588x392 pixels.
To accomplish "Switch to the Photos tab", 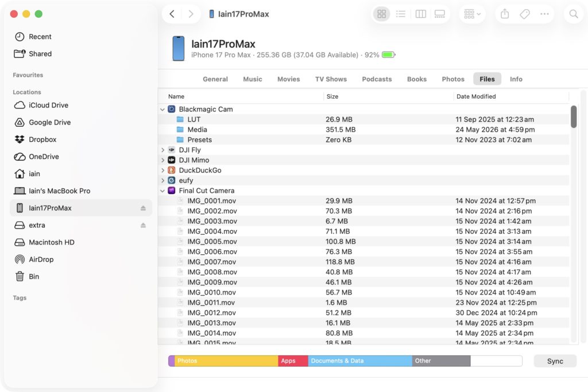I will [452, 79].
